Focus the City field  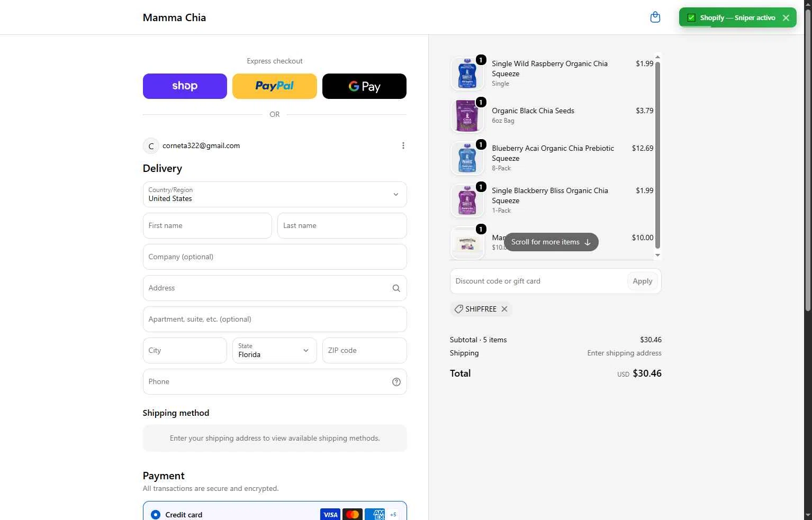point(185,351)
